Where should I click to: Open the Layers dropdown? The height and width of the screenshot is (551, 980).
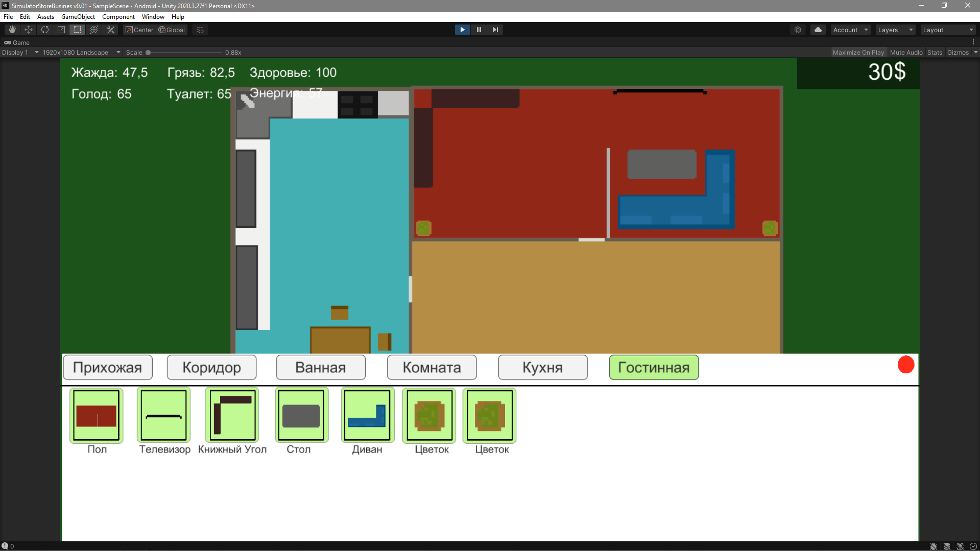(x=895, y=30)
